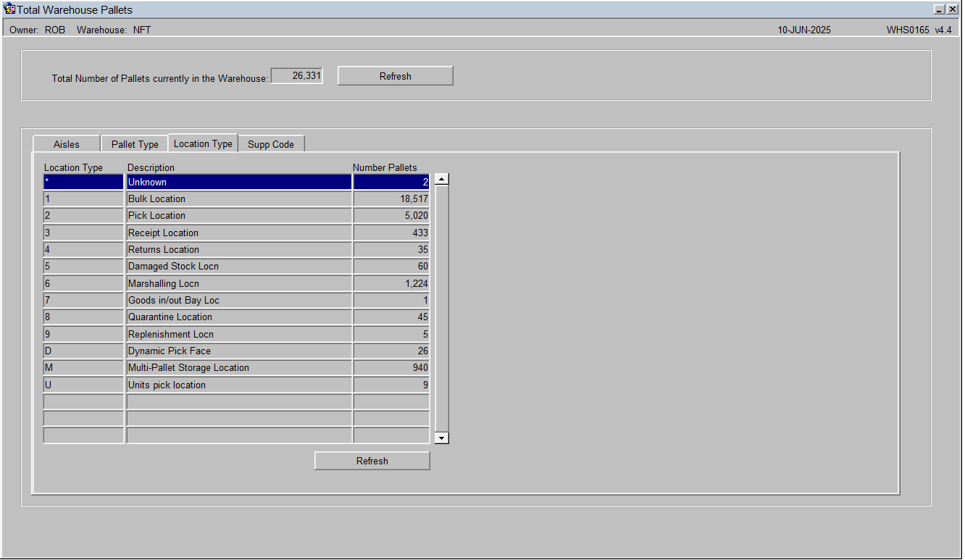Click the Description column header
This screenshot has height=560, width=965.
click(x=151, y=167)
